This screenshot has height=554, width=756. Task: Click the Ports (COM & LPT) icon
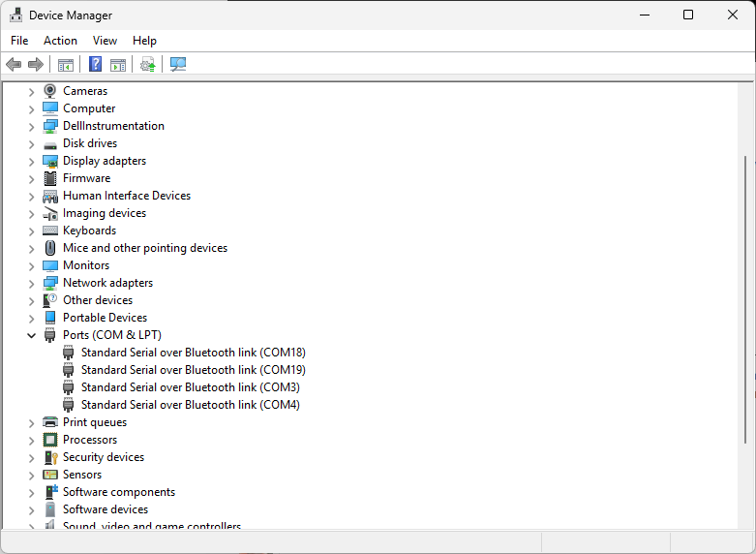tap(50, 335)
